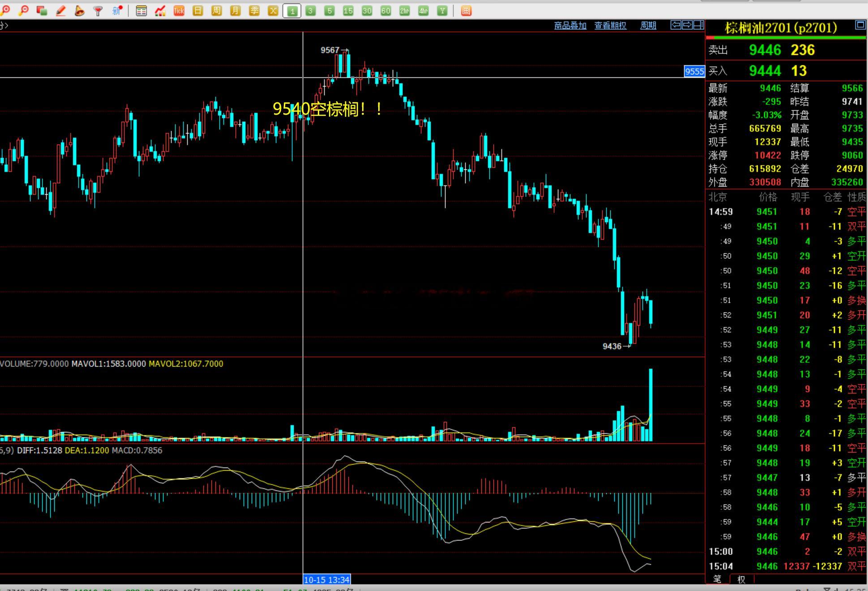Select the 2hr period button

pyautogui.click(x=405, y=11)
